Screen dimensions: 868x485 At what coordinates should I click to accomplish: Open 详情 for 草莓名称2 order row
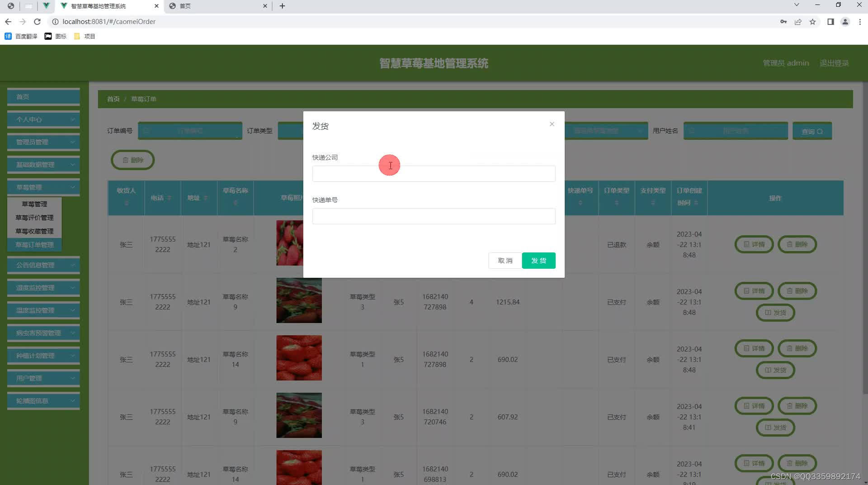point(754,244)
